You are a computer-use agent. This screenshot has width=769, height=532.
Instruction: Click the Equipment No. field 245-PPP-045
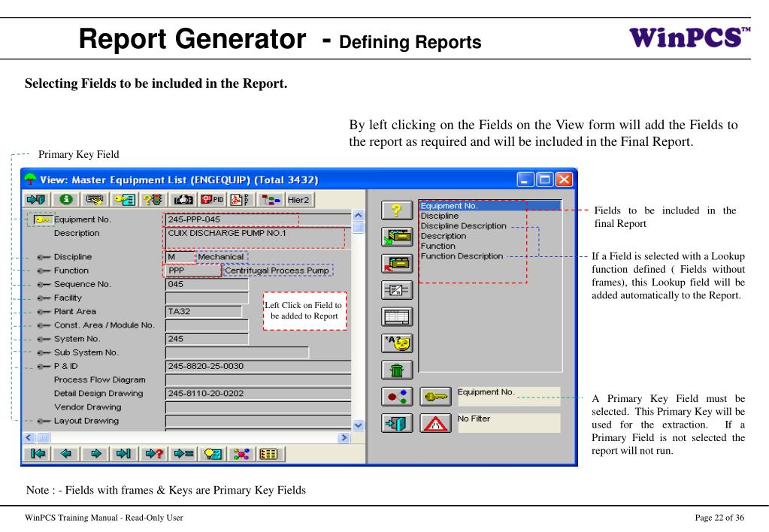tap(258, 219)
